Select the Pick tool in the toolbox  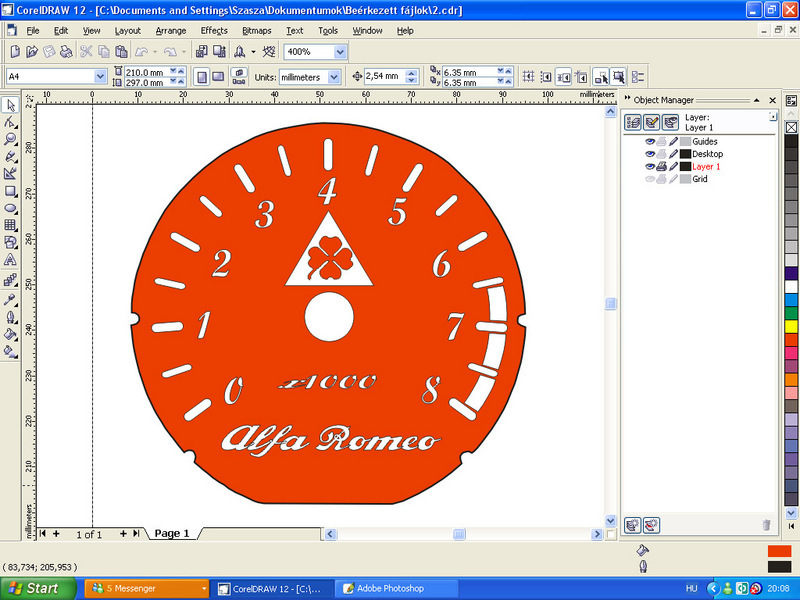point(10,105)
